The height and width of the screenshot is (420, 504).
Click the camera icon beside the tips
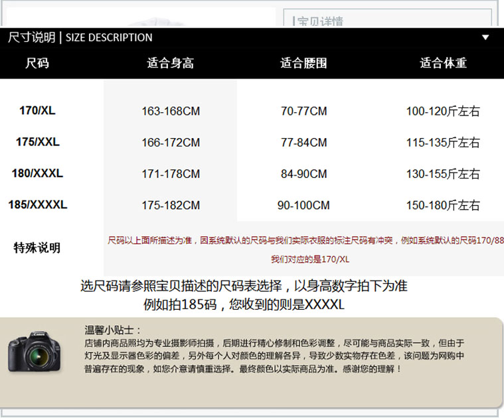(x=34, y=351)
